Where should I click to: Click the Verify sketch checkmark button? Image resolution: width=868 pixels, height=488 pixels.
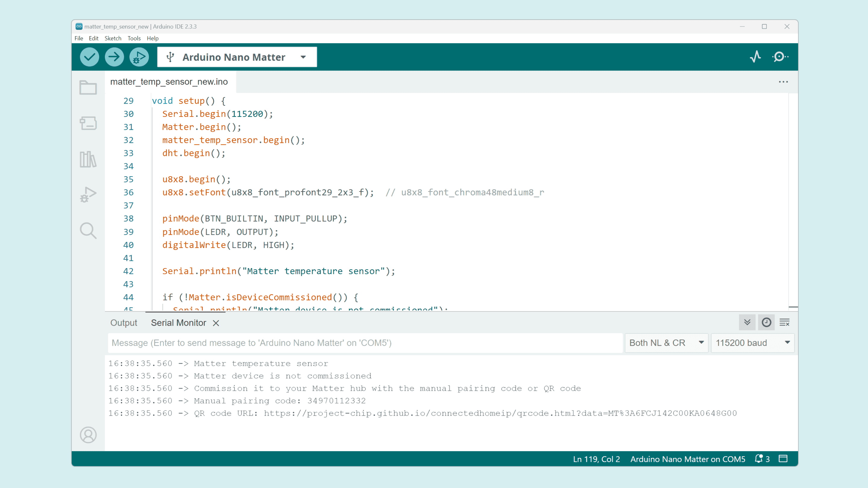click(89, 57)
